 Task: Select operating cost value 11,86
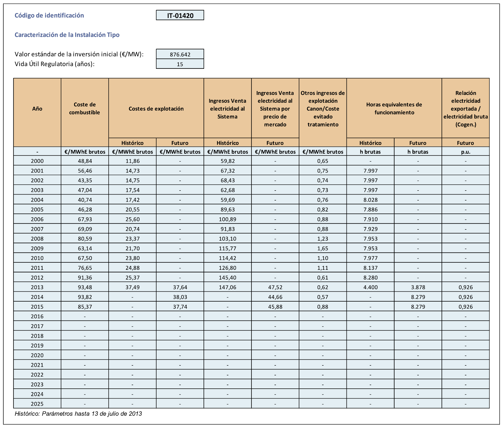pos(133,161)
